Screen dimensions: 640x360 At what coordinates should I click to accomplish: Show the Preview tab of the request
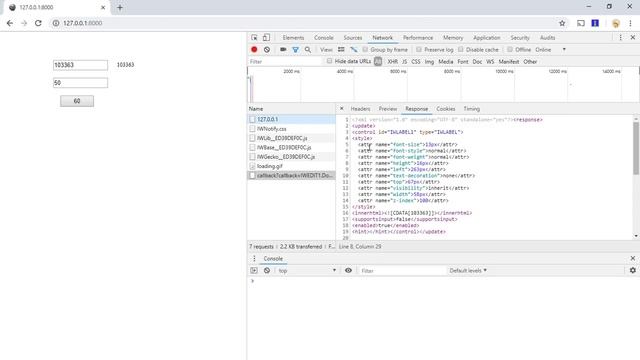click(x=388, y=109)
